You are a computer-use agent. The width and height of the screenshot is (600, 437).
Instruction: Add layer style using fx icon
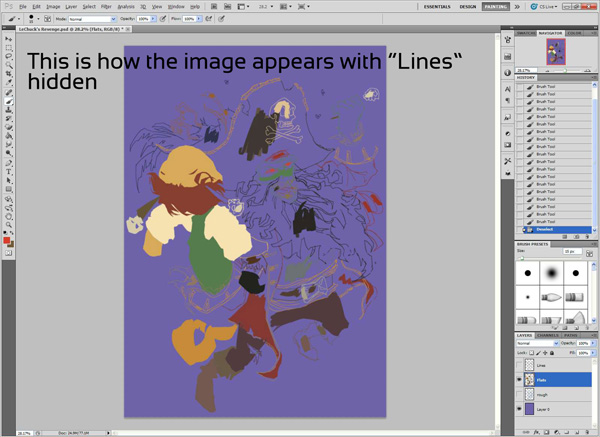click(537, 432)
